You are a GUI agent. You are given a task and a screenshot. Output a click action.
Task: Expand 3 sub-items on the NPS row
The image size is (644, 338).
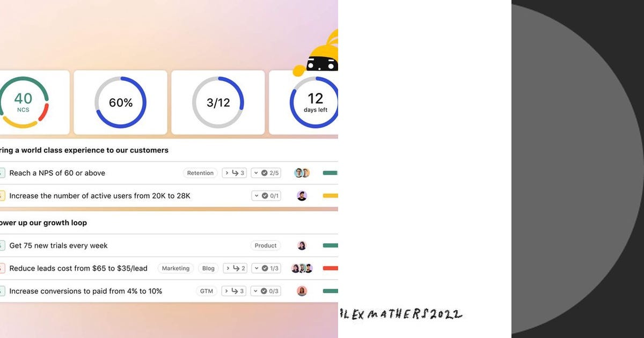tap(235, 173)
